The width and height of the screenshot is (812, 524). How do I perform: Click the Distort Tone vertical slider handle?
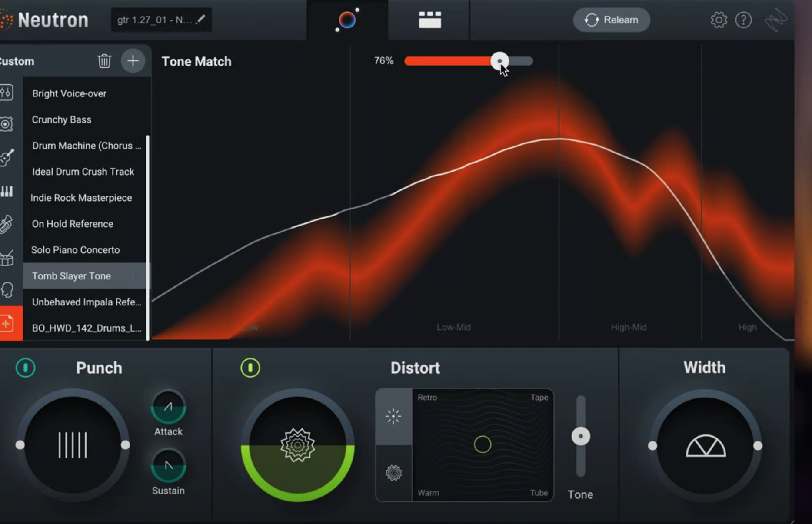pos(580,436)
